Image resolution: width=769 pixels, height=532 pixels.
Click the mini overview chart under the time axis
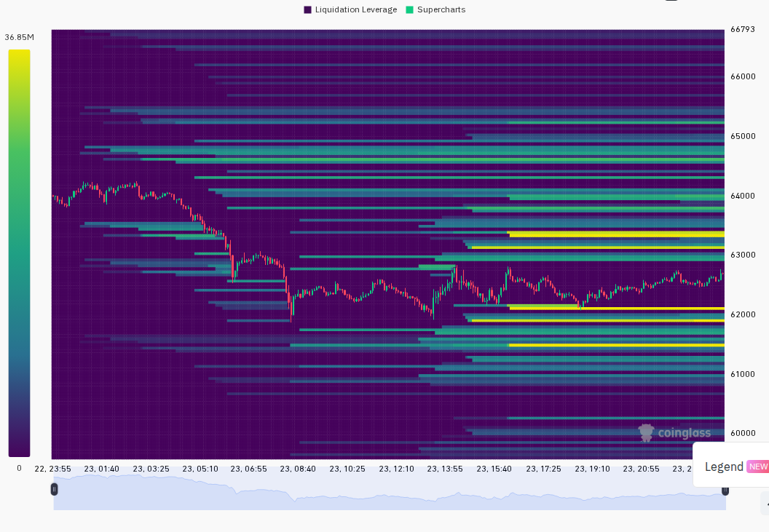pyautogui.click(x=390, y=492)
